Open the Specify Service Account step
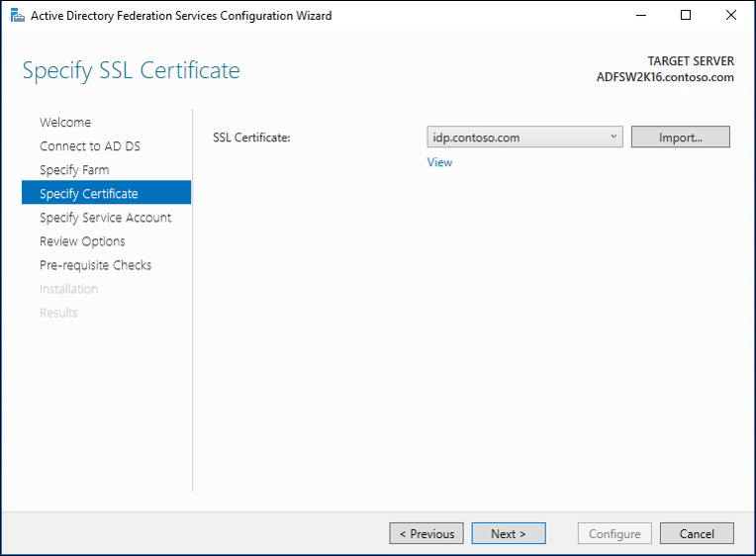Screen dimensions: 756x556 tap(105, 218)
